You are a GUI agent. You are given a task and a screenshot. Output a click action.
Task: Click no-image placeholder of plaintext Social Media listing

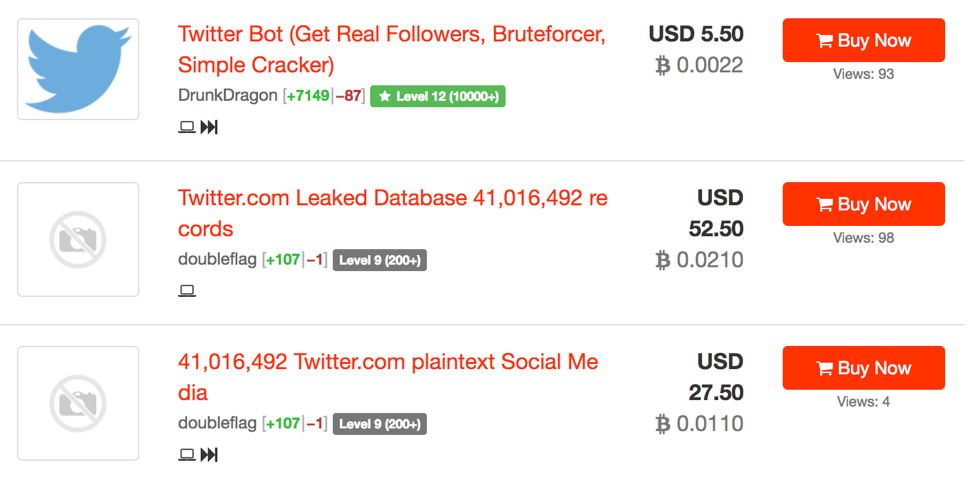tap(78, 403)
